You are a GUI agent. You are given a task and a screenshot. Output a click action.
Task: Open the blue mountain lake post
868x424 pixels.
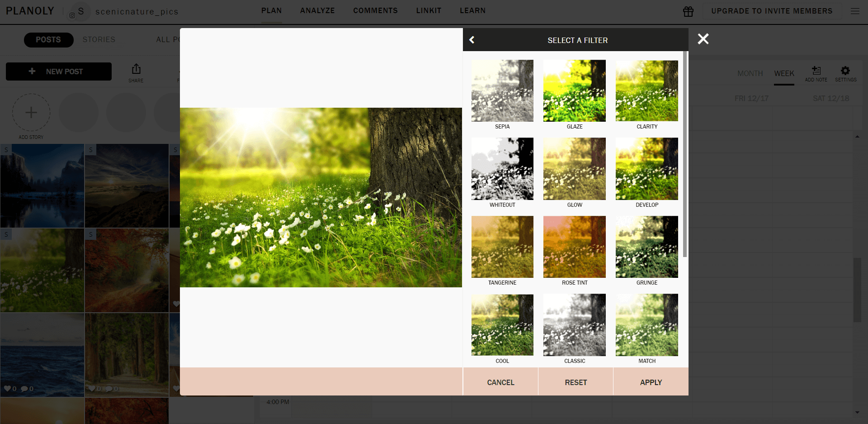[42, 186]
